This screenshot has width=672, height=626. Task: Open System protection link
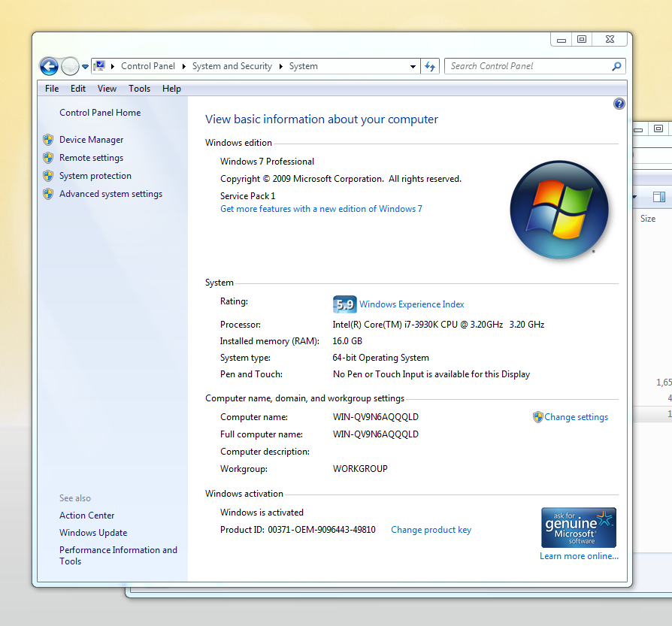(95, 176)
